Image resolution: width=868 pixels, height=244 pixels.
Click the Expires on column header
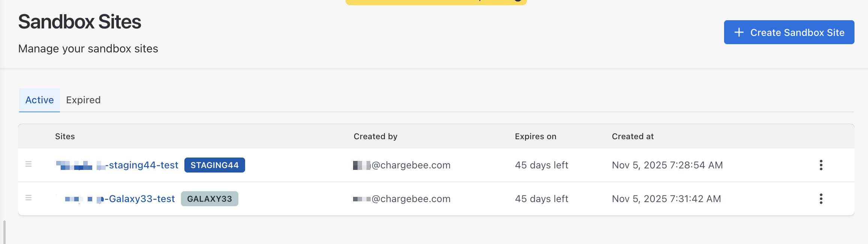(x=535, y=137)
